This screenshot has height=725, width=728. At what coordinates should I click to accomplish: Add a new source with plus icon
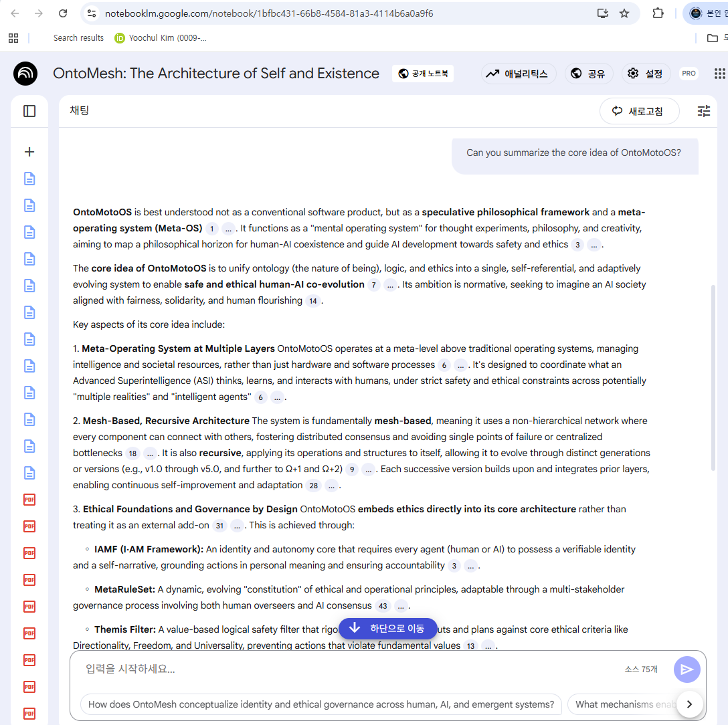click(x=29, y=152)
